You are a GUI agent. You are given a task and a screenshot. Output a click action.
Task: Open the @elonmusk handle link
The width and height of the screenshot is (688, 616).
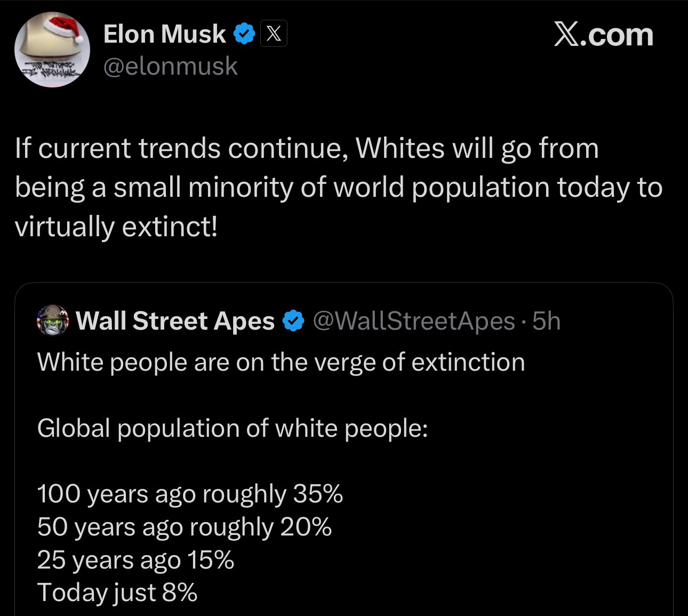[x=170, y=66]
